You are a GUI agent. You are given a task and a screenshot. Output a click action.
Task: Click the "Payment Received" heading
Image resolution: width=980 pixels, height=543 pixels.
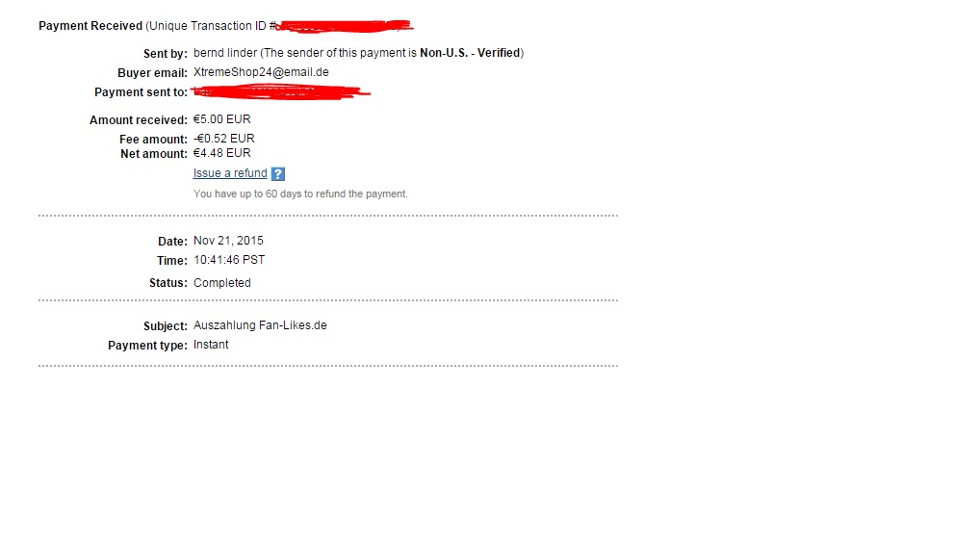[90, 26]
